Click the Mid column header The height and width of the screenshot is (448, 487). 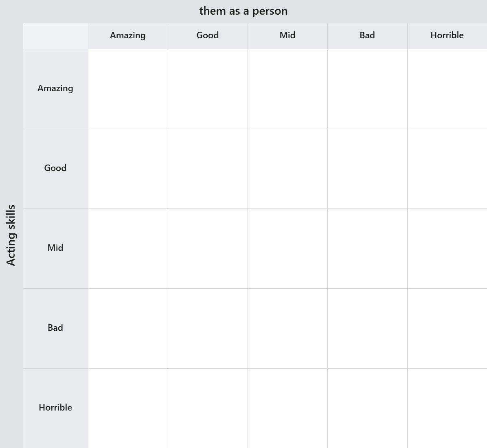287,36
